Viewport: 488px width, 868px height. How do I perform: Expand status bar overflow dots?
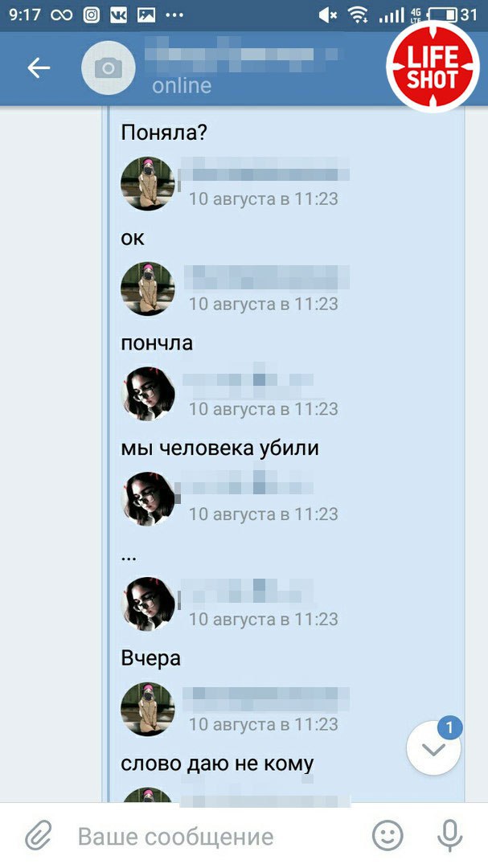pos(174,15)
